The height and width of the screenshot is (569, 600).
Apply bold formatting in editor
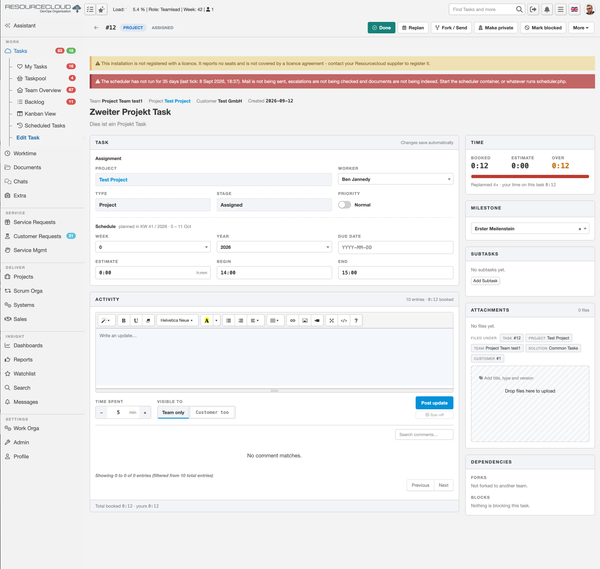pos(123,320)
